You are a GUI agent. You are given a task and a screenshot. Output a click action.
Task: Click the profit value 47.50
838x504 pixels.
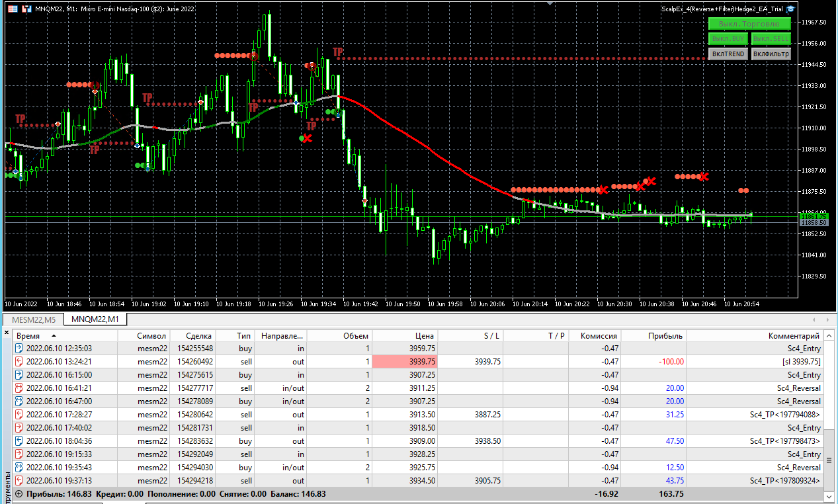coord(675,441)
